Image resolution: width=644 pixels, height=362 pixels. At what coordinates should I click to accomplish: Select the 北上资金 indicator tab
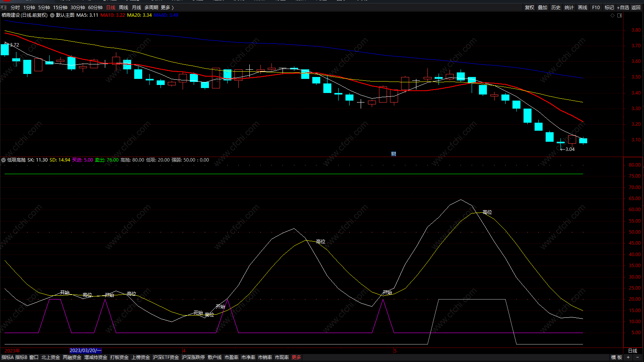[51, 357]
